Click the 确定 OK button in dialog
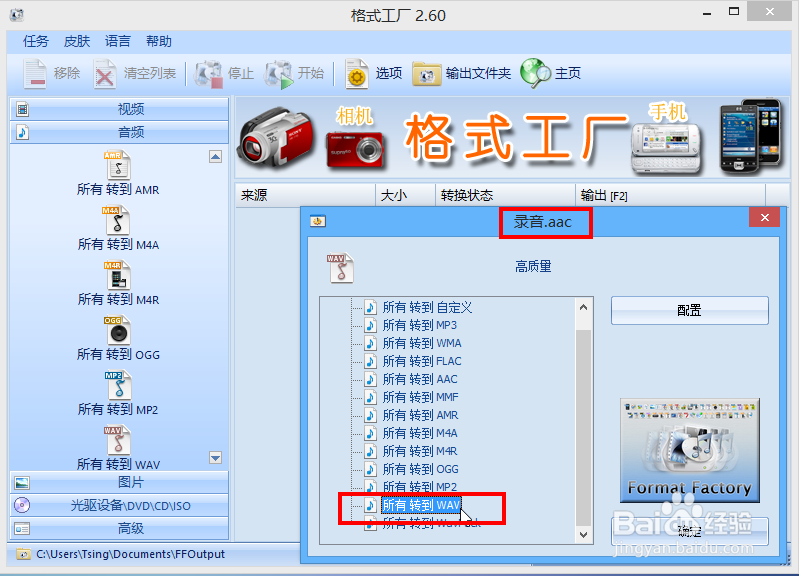This screenshot has height=576, width=799. [x=689, y=531]
